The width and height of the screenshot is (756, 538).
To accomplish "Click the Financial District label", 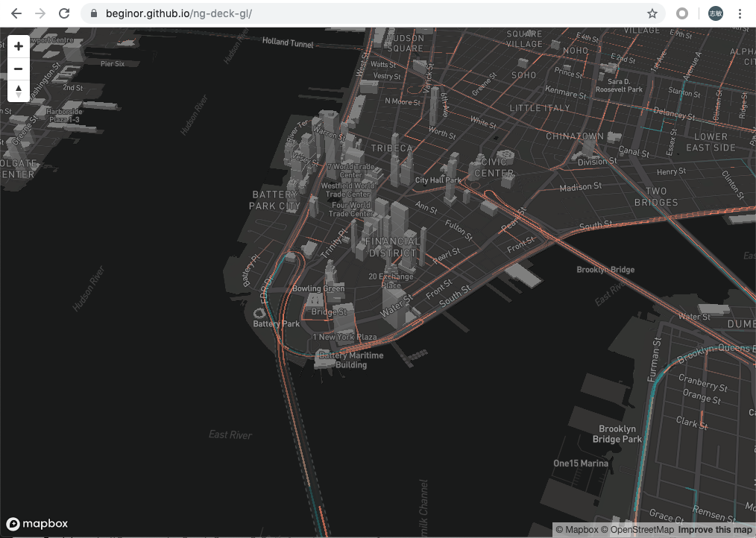I will click(392, 247).
